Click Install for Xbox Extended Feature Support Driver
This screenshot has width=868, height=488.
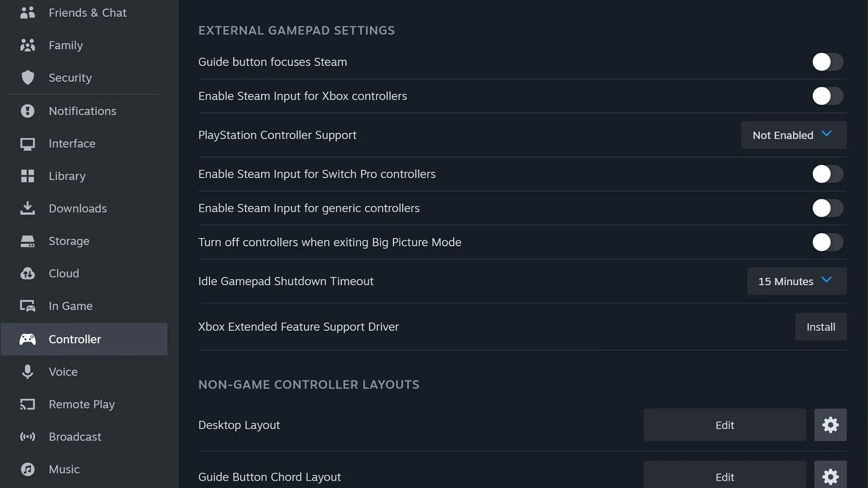click(x=821, y=327)
